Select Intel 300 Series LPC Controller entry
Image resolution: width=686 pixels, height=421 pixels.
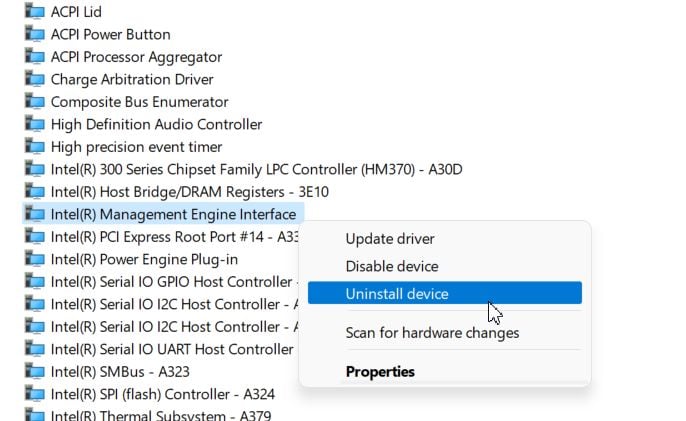click(256, 169)
